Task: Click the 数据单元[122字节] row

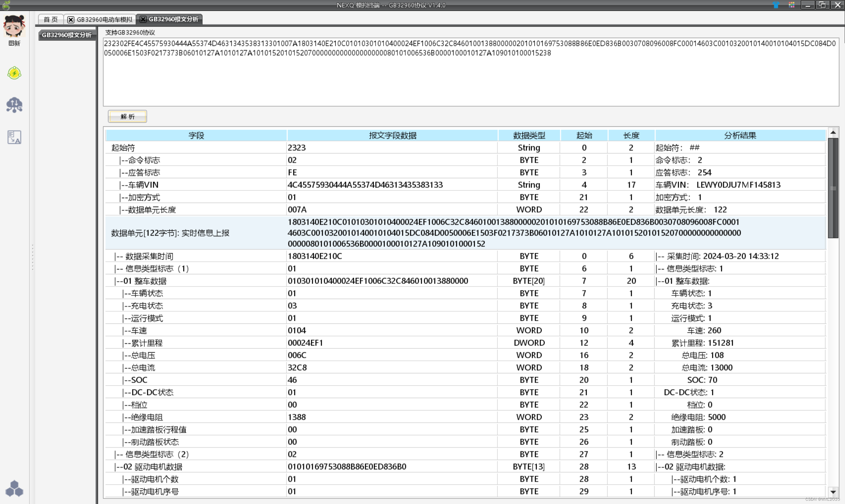Action: (170, 233)
